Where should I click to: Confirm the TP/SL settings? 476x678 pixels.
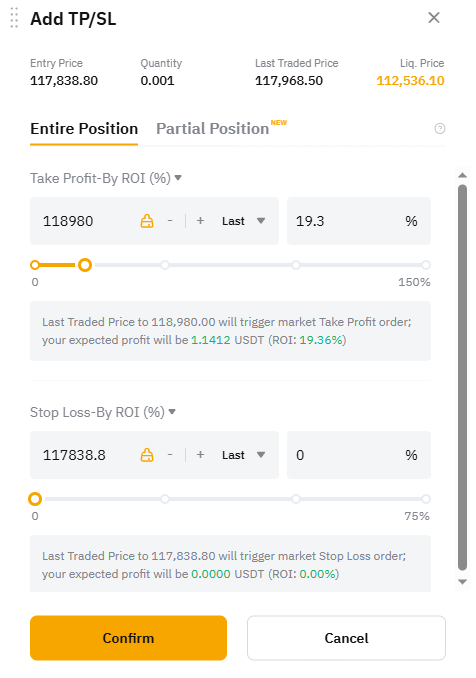click(x=128, y=638)
